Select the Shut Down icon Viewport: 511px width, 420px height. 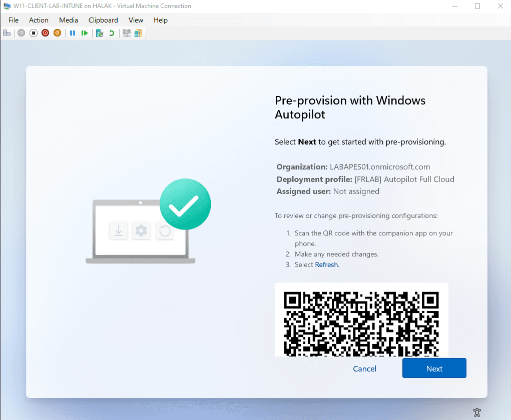click(x=45, y=32)
